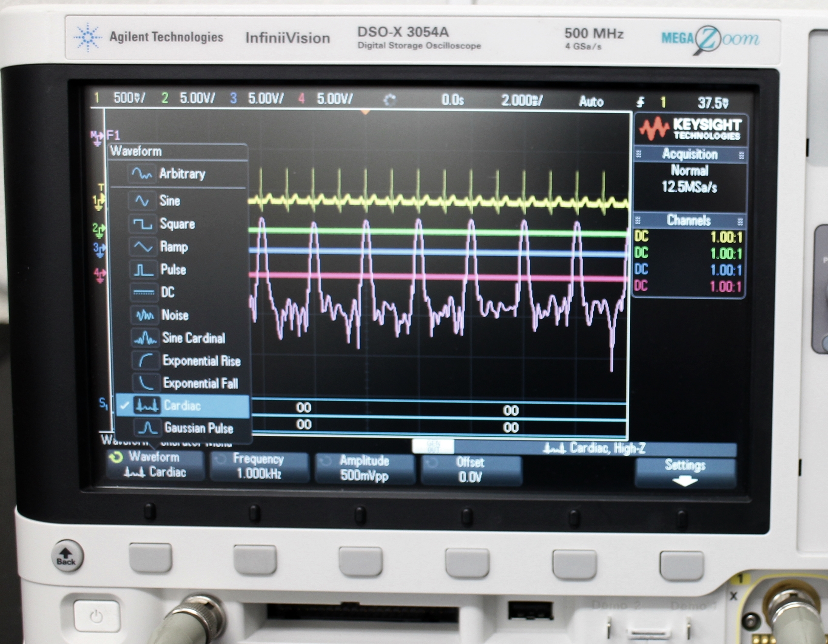The width and height of the screenshot is (828, 644).
Task: Select the Sine Cardinal waveform icon
Action: point(145,338)
